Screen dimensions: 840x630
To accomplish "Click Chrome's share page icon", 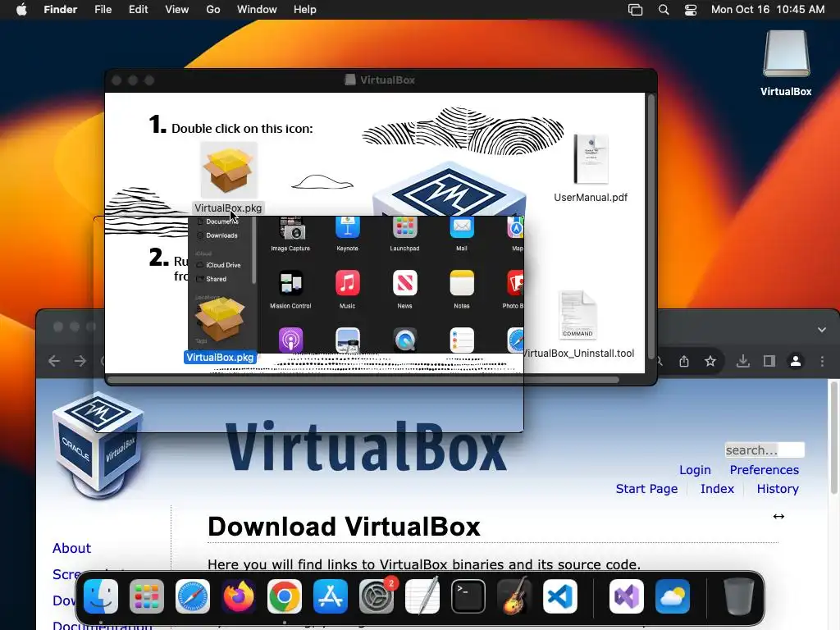I will 684,361.
